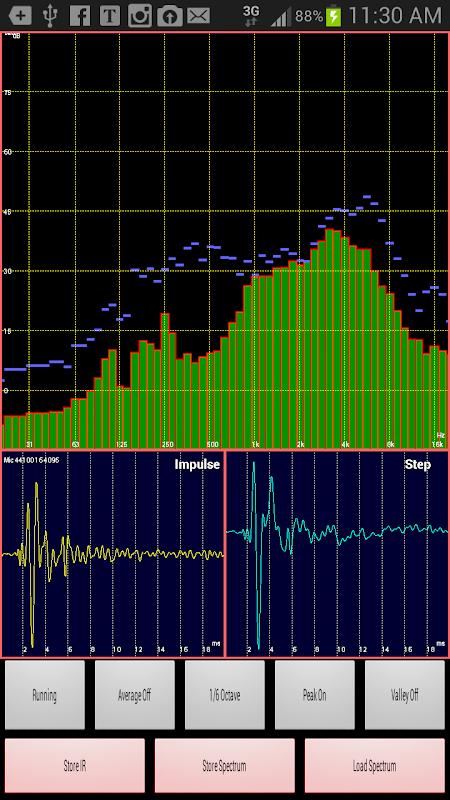
Task: Tap the tallest green spectrum bar near 4k
Action: [329, 339]
